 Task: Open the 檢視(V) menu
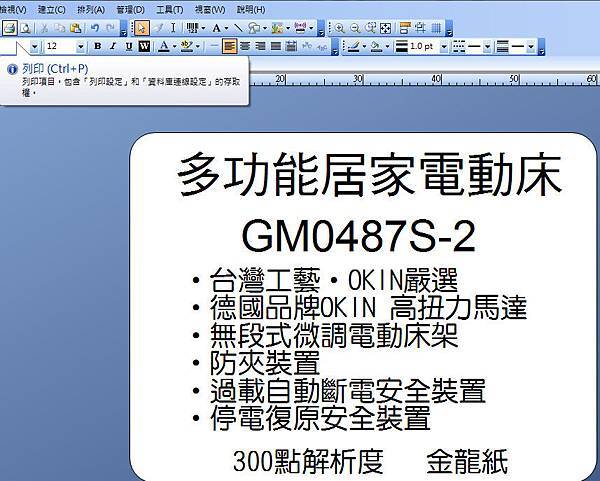[13, 9]
